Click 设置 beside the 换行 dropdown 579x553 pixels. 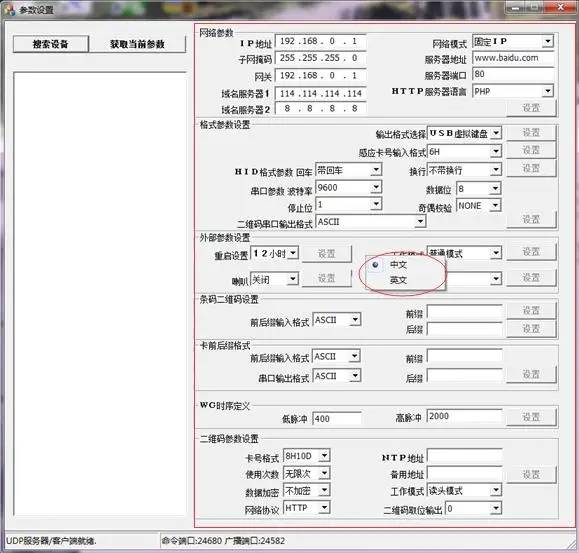click(531, 168)
